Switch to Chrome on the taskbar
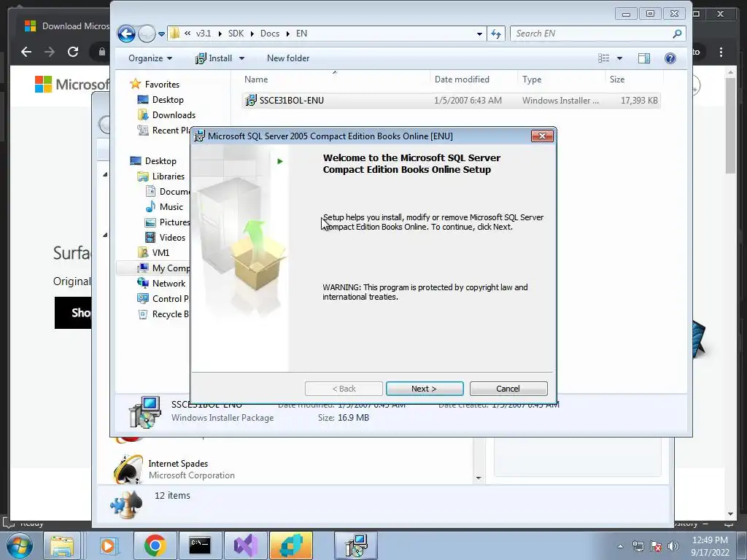The image size is (747, 560). click(155, 545)
